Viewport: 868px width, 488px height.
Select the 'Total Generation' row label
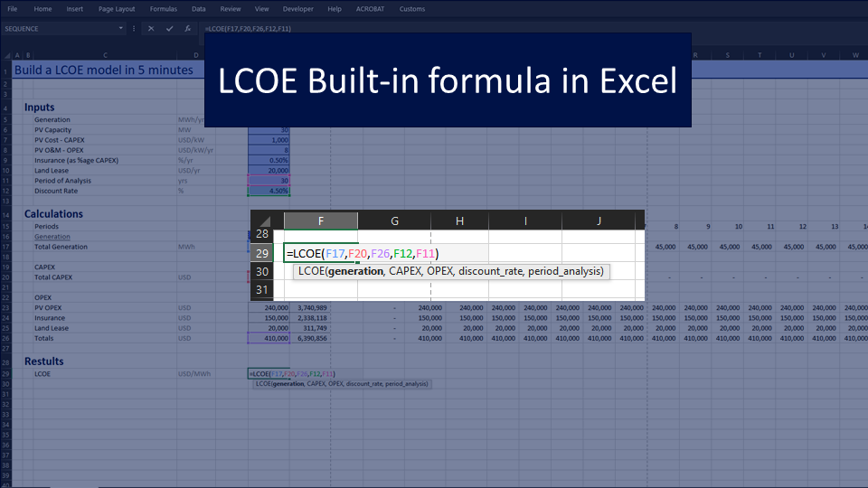tap(61, 247)
